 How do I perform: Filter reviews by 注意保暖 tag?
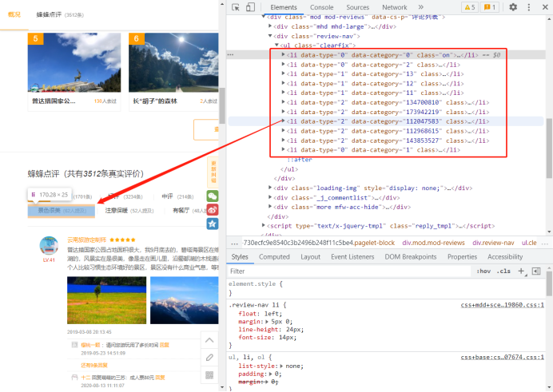tap(129, 210)
